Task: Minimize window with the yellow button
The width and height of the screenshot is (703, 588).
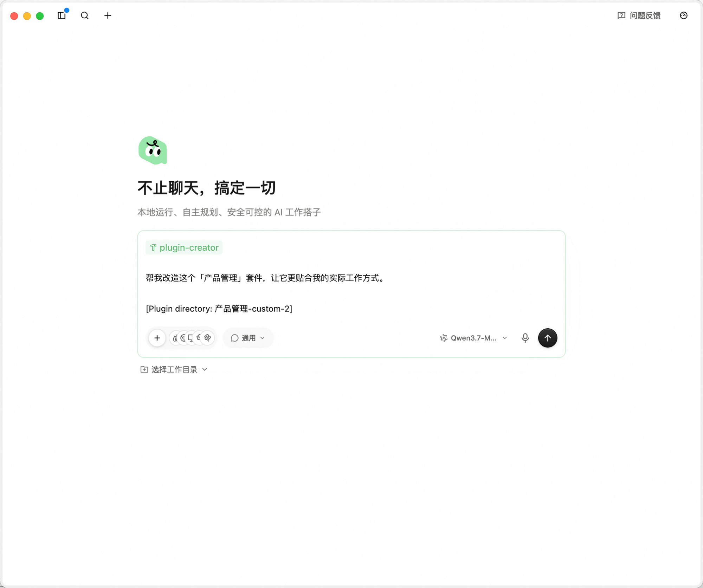Action: [27, 16]
